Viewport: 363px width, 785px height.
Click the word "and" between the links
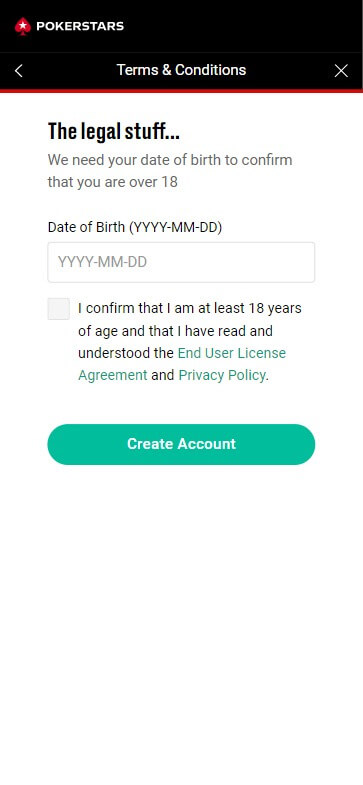point(163,375)
